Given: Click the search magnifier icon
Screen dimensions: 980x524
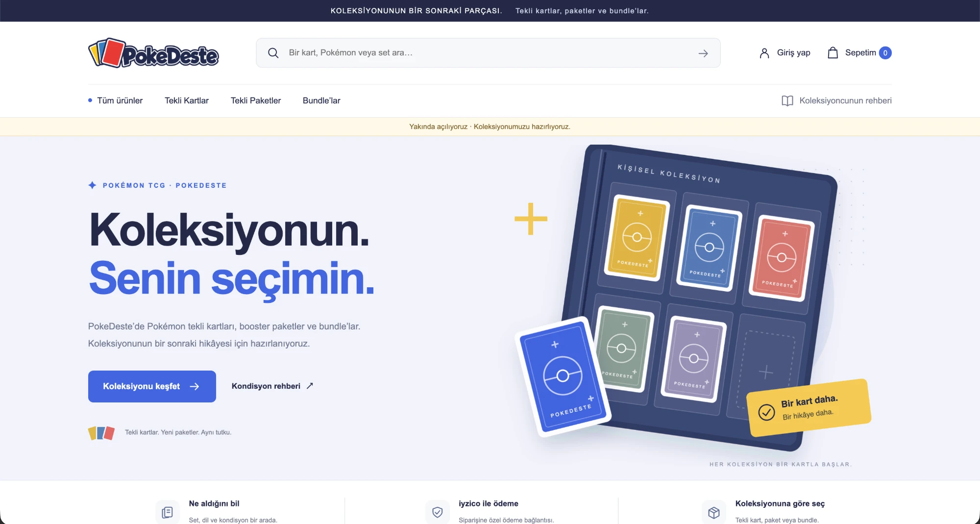Looking at the screenshot, I should (273, 53).
